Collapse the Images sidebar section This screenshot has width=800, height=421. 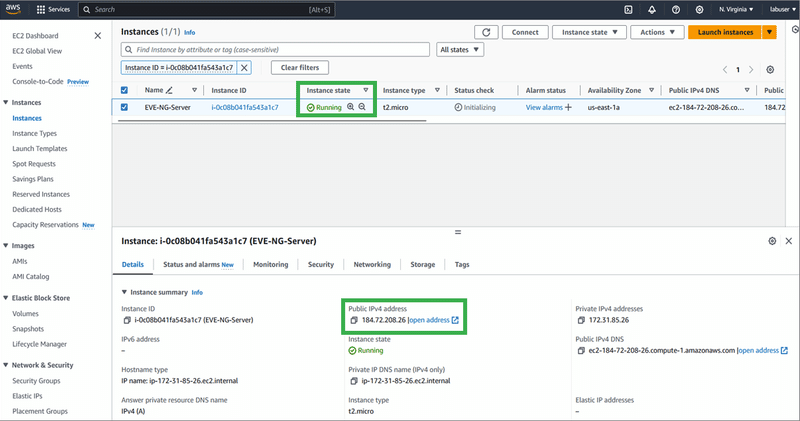point(6,245)
